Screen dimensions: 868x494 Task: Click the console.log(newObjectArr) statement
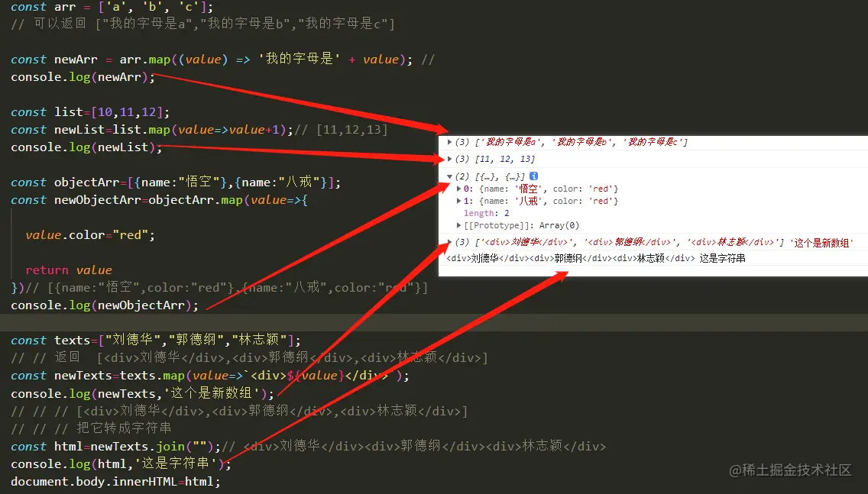[x=102, y=305]
